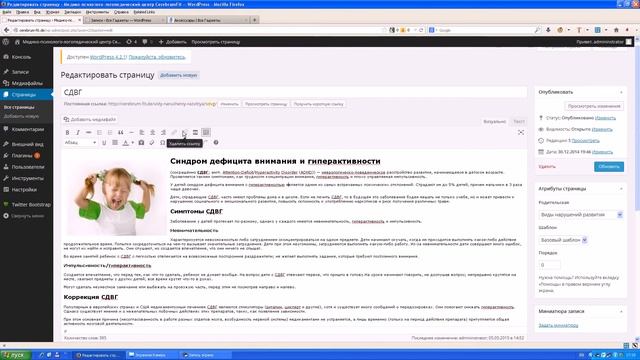The height and width of the screenshot is (360, 640).
Task: Click the blue Update button (Обновить)
Action: [x=609, y=167]
